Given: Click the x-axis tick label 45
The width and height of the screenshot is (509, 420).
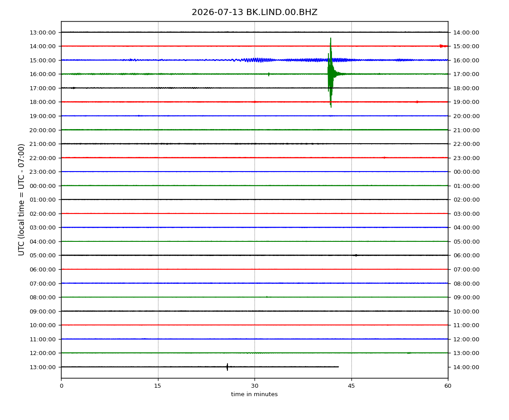Looking at the screenshot, I should click(351, 386).
